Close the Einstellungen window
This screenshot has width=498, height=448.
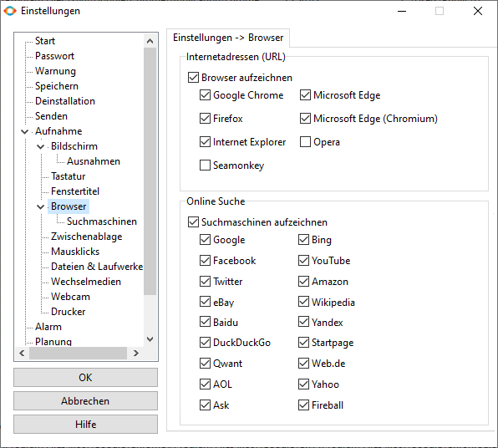pos(478,11)
